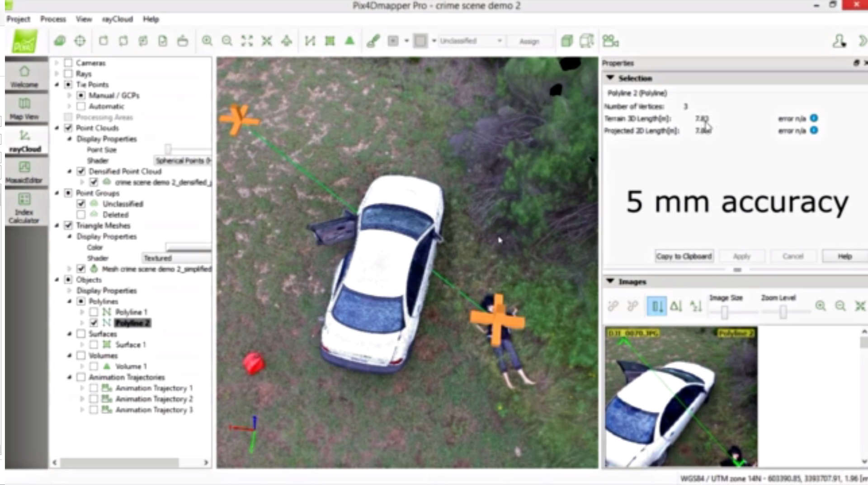Open the rayCloud menu in the menu bar

coord(117,19)
